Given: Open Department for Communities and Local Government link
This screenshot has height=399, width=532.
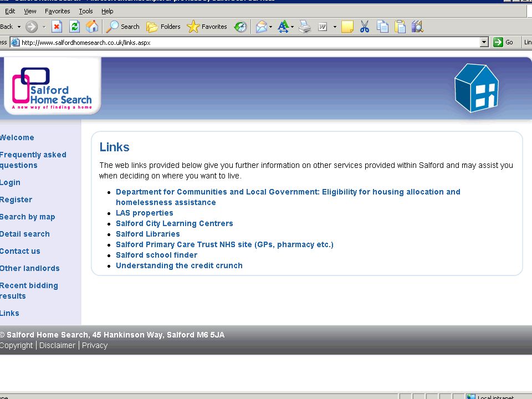Looking at the screenshot, I should [x=288, y=197].
